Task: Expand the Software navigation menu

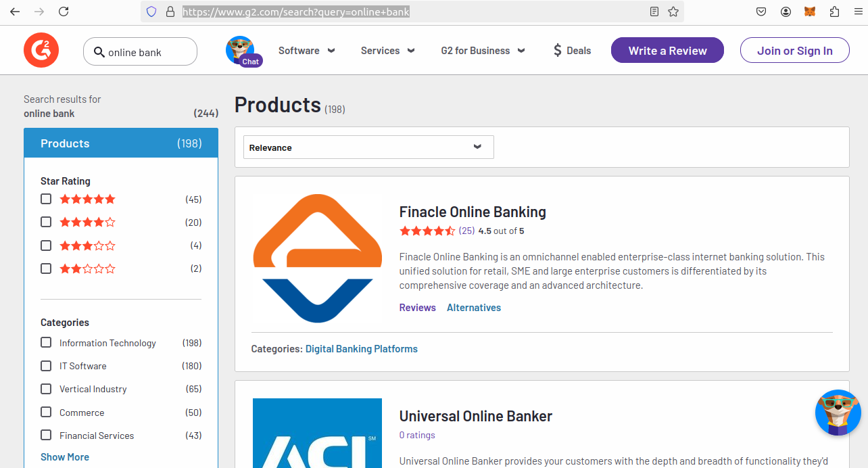Action: (307, 51)
